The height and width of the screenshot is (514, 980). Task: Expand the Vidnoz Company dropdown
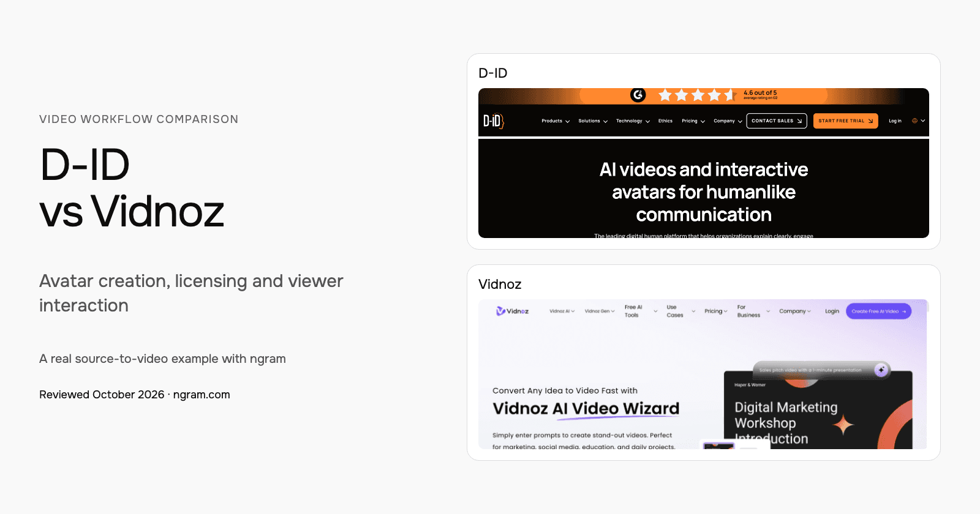795,311
